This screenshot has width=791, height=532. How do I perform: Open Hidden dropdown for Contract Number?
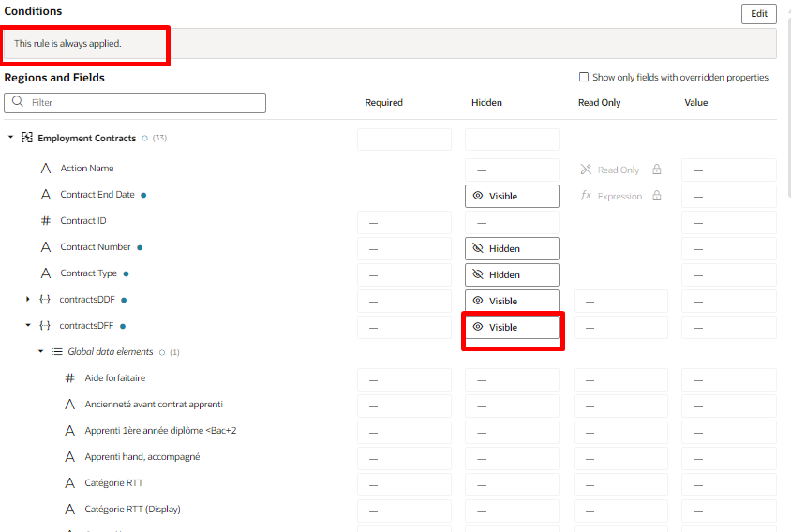click(512, 248)
